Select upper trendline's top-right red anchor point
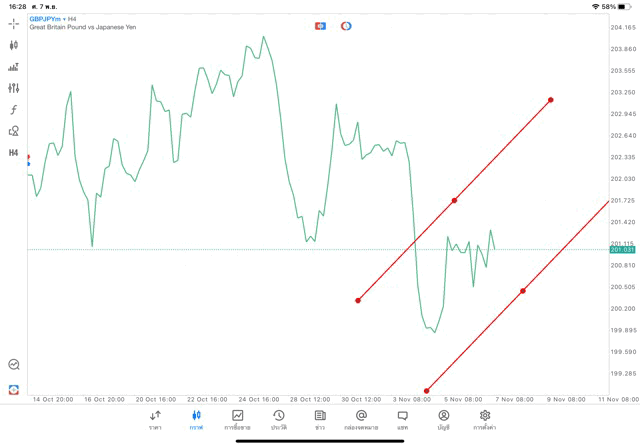The width and height of the screenshot is (640, 447). click(551, 100)
